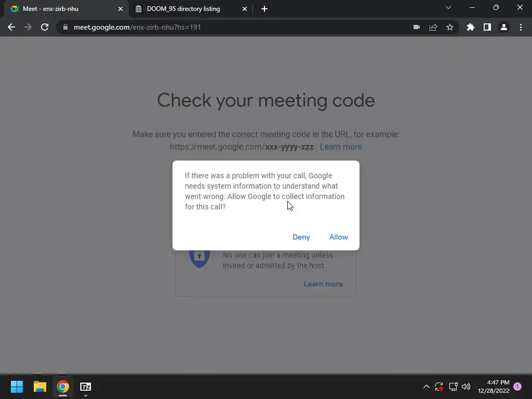Open File Explorer from the taskbar
Image resolution: width=532 pixels, height=399 pixels.
39,387
